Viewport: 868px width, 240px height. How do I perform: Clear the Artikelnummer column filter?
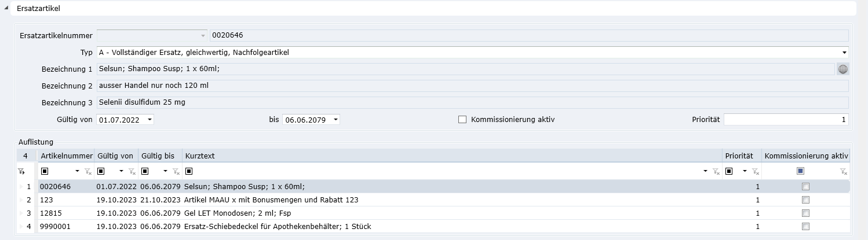(88, 171)
